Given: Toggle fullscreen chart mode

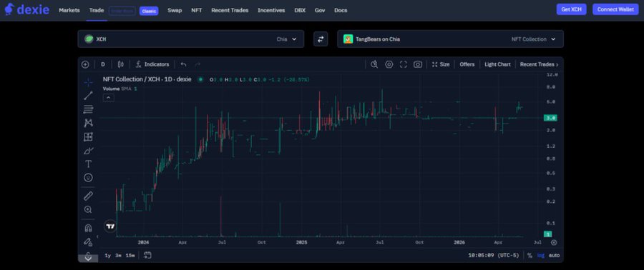Looking at the screenshot, I should pyautogui.click(x=404, y=64).
